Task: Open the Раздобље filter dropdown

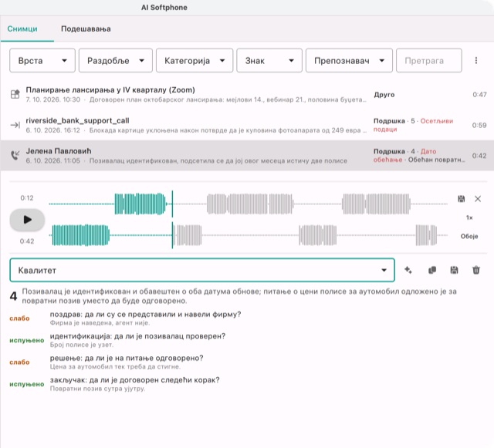Action: point(116,60)
